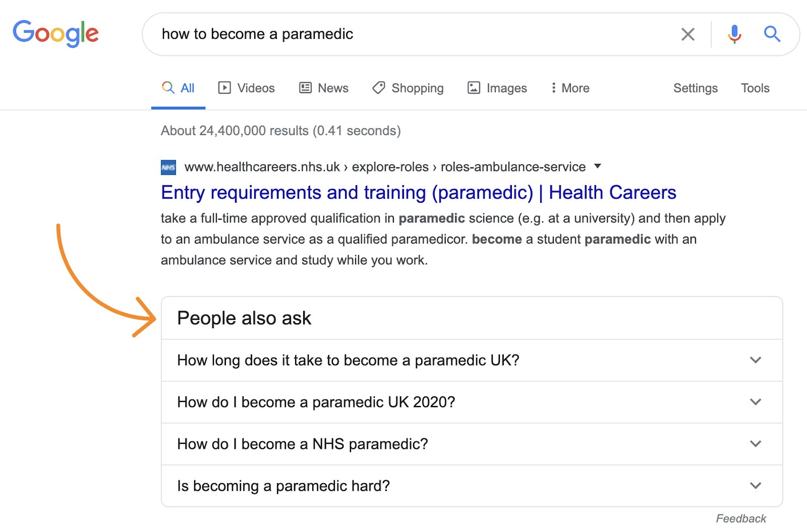807x532 pixels.
Task: Click the Google logo
Action: (x=55, y=33)
